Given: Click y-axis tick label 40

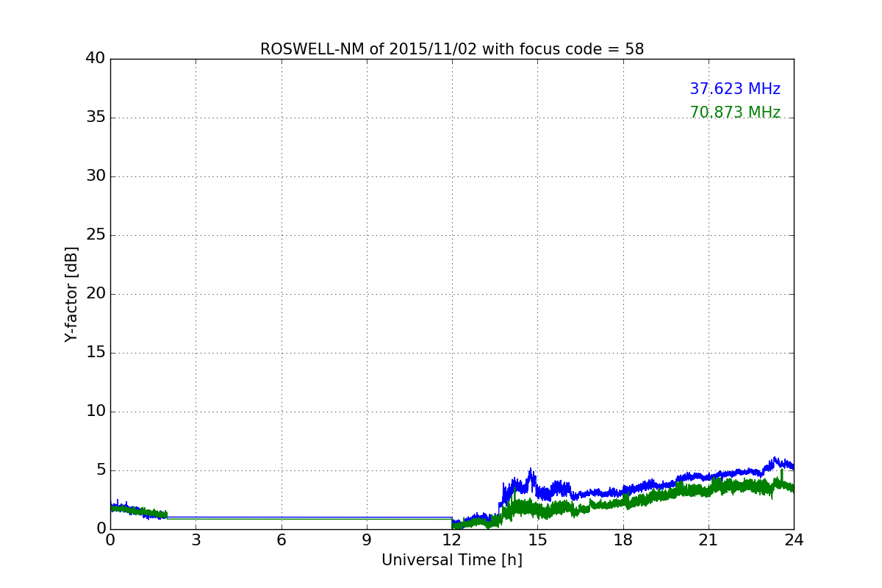Looking at the screenshot, I should tap(96, 58).
